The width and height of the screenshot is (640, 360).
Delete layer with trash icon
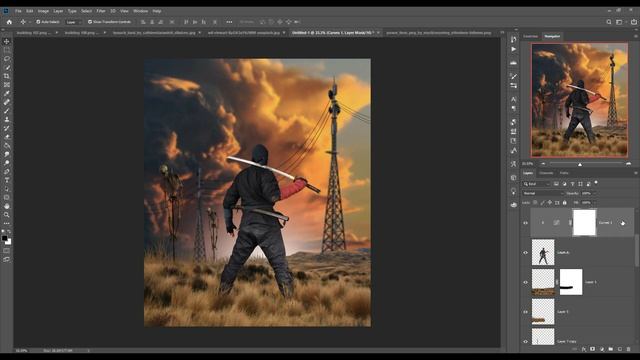(x=629, y=349)
